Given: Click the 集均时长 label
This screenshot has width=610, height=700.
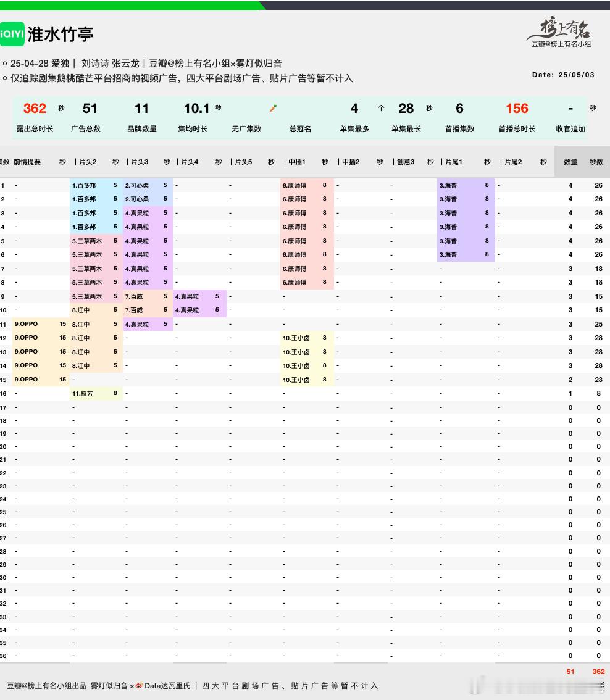Looking at the screenshot, I should tap(193, 128).
